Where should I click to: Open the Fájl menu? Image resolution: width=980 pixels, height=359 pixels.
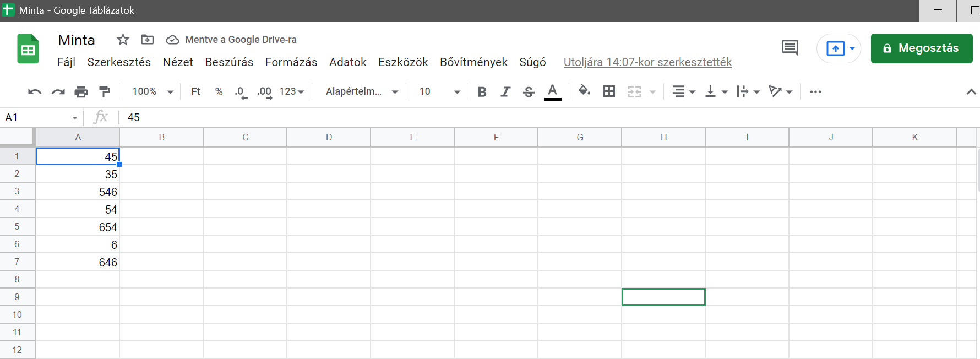pos(66,62)
